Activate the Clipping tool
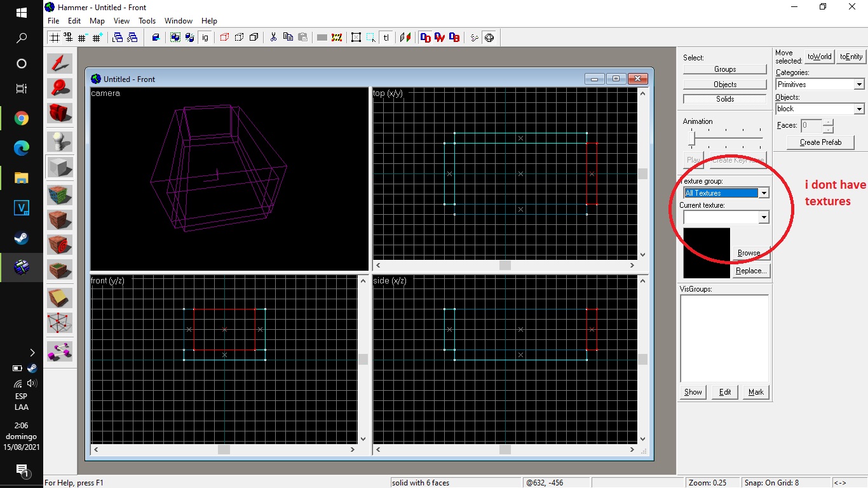 (60, 297)
